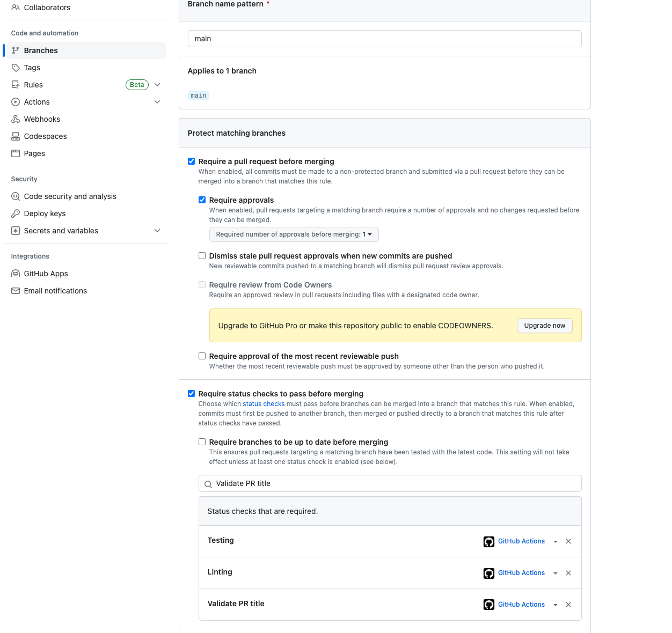Go to Code security and analysis

coord(70,196)
